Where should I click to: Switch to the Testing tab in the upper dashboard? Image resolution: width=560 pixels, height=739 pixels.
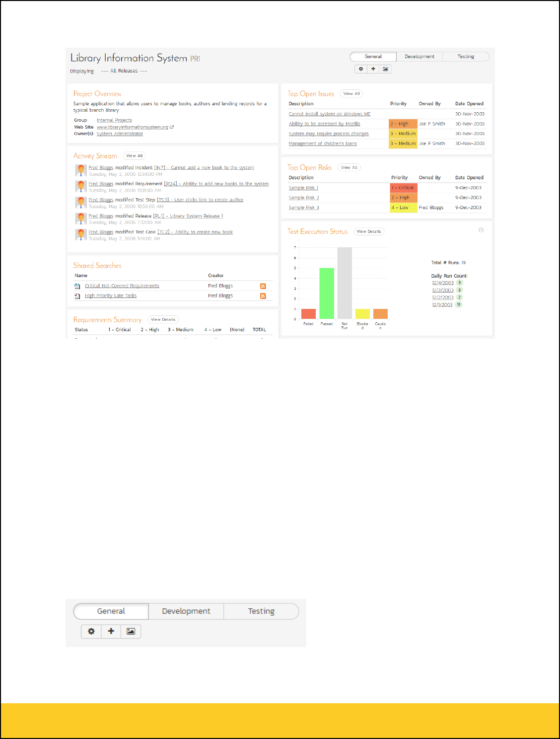coord(466,57)
